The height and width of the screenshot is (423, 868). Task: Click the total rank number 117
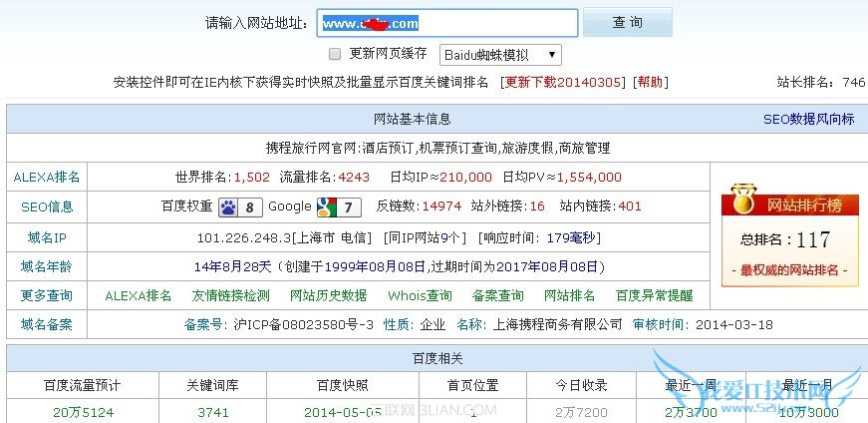(x=813, y=240)
